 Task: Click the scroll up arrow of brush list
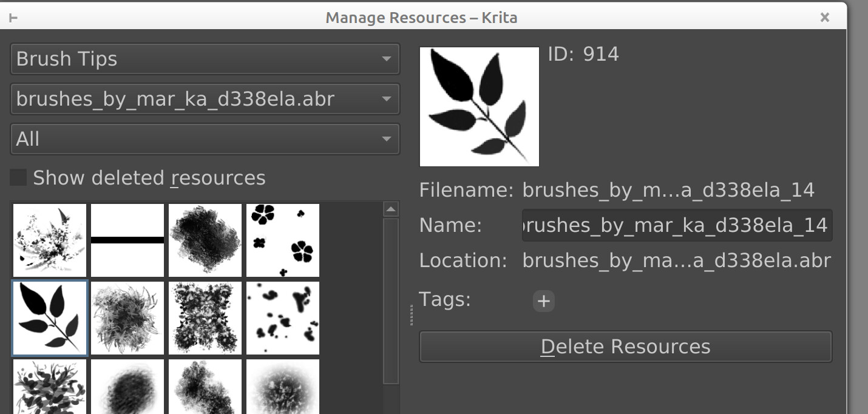click(391, 209)
